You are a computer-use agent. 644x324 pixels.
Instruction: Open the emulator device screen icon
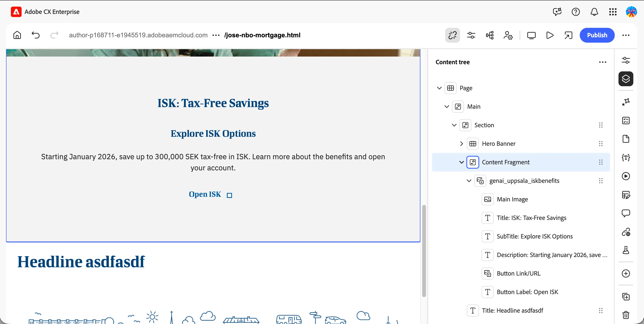(x=531, y=35)
